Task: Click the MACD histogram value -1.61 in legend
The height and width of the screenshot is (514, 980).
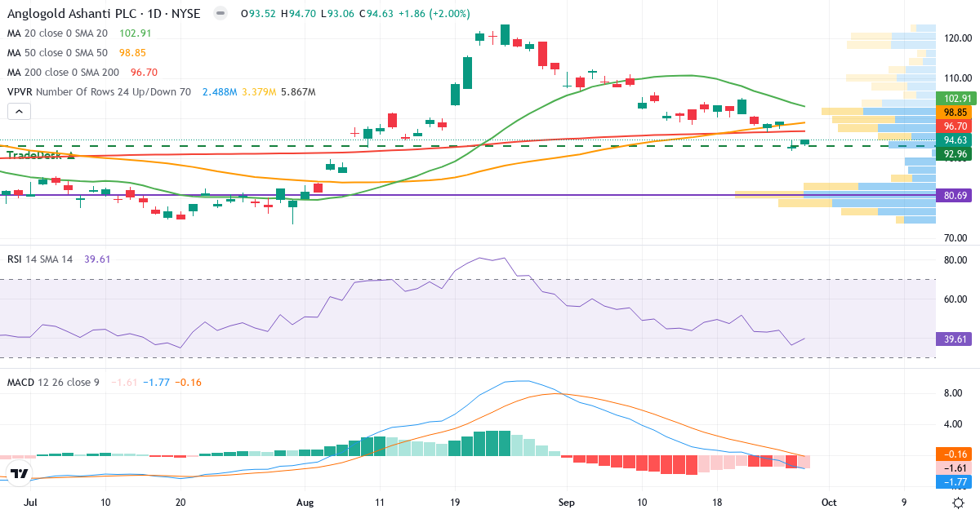Action: point(123,382)
